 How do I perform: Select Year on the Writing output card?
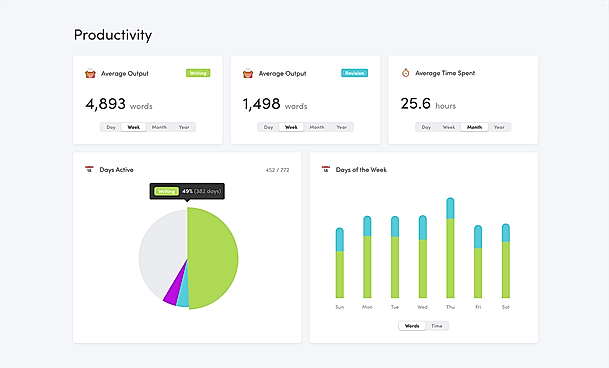(x=184, y=127)
